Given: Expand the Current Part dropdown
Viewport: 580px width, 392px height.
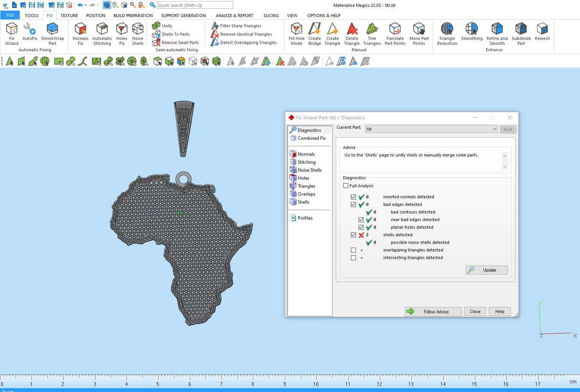Looking at the screenshot, I should 494,129.
